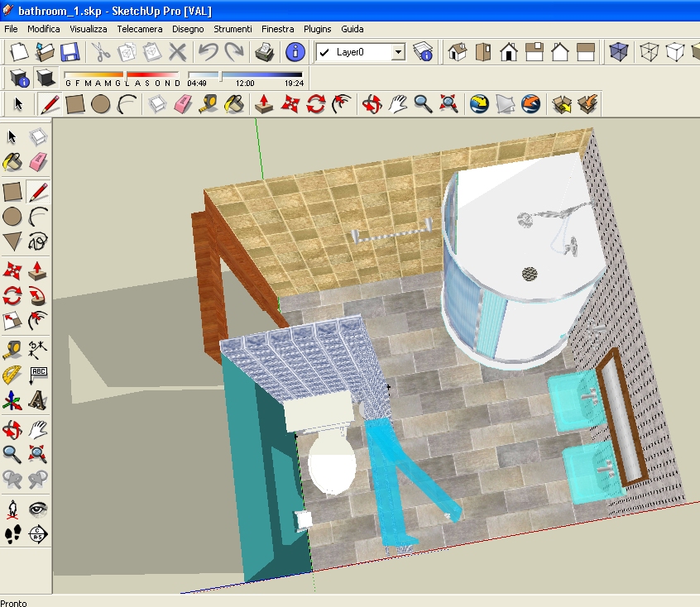The height and width of the screenshot is (607, 700).
Task: Click Zoom Extents in horizontal toolbar
Action: [x=448, y=104]
